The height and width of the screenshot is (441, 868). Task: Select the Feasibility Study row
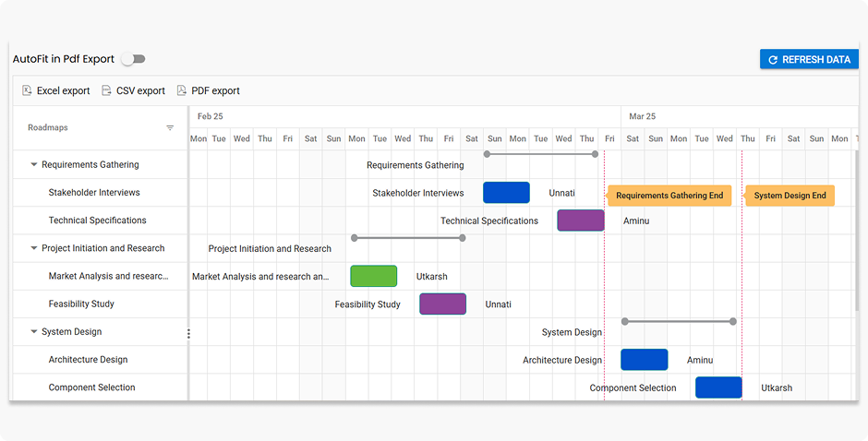[x=81, y=304]
